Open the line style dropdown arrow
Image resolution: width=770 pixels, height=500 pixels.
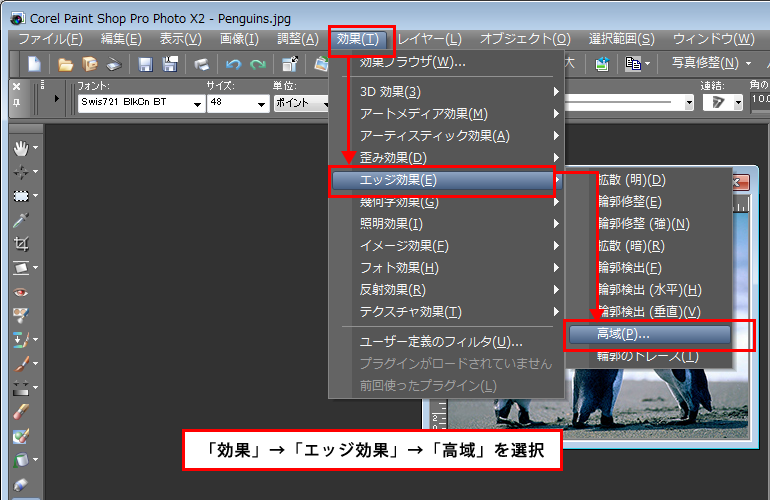coord(689,103)
